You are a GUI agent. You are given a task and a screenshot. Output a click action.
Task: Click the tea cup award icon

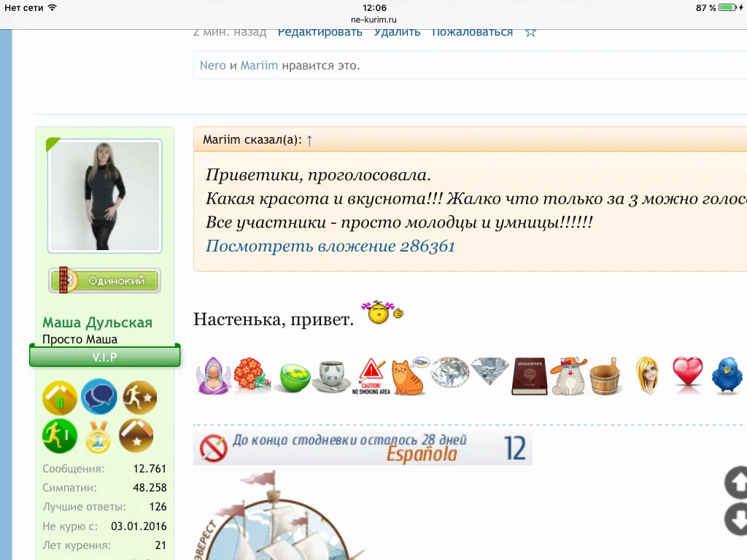pyautogui.click(x=333, y=376)
